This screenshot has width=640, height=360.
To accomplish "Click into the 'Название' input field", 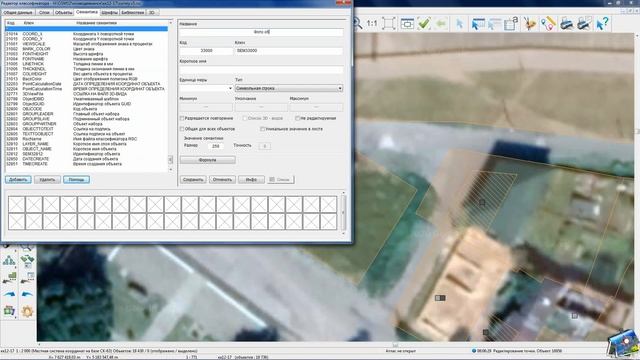I will click(x=261, y=31).
